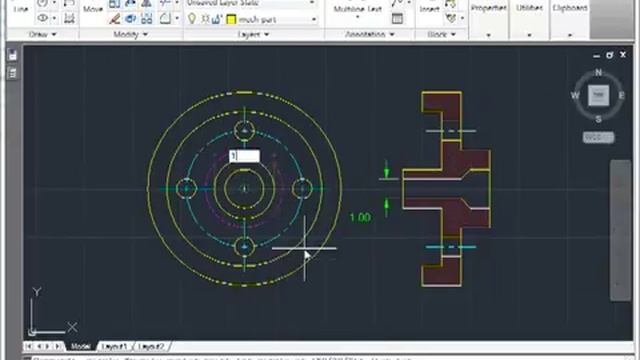640x360 pixels.
Task: Choose the Array tool
Action: [147, 18]
